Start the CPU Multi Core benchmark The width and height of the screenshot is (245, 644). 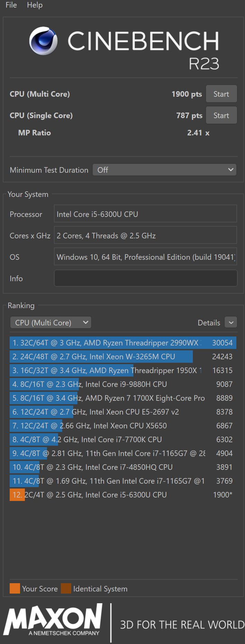(x=222, y=94)
